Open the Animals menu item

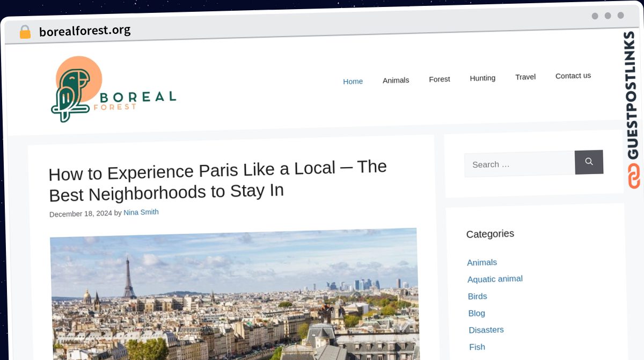(x=396, y=80)
